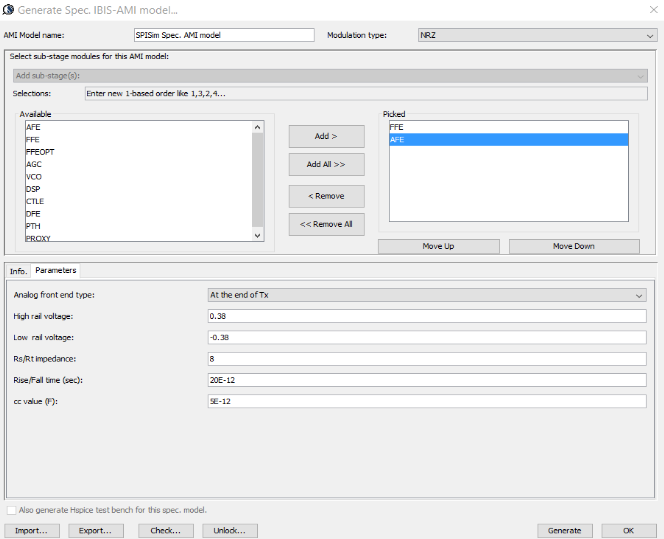664x539 pixels.
Task: Select the Parameters tab
Action: point(55,271)
